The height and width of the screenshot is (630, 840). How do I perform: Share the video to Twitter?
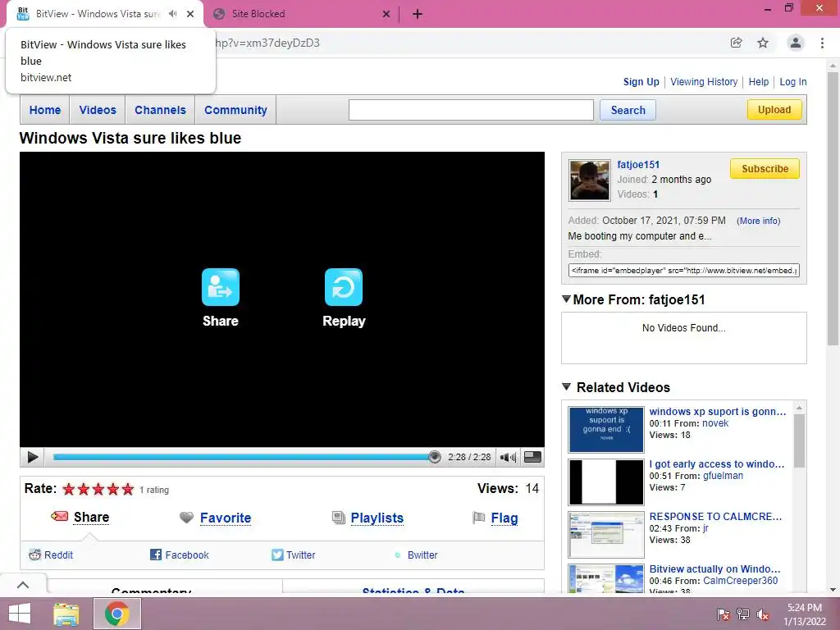click(300, 555)
